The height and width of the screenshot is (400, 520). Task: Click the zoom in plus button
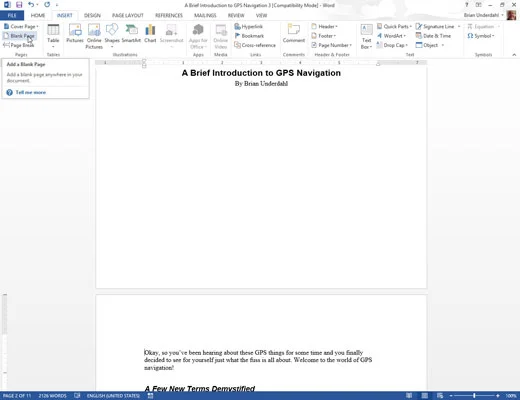coord(498,396)
